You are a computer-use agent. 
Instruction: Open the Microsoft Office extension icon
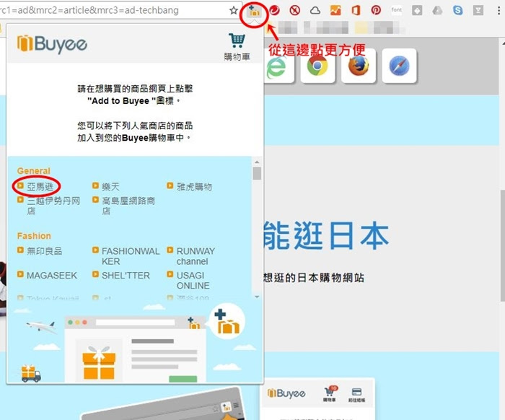(x=356, y=10)
